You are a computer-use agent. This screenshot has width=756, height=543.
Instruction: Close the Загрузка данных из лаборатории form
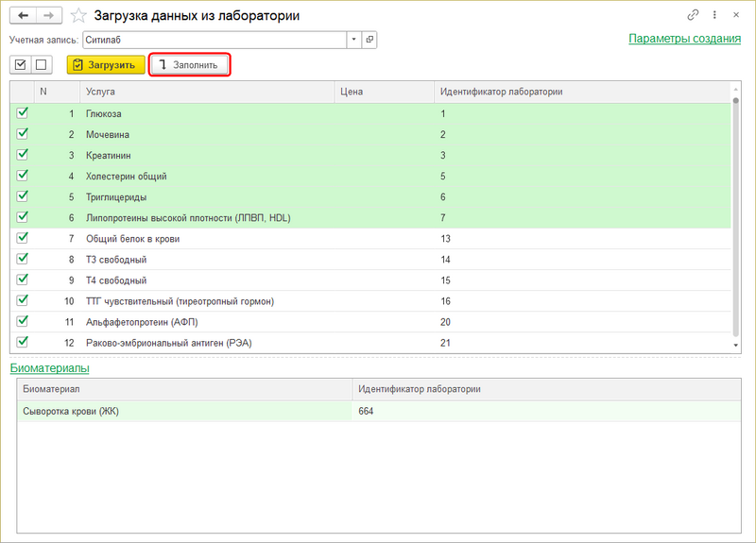pyautogui.click(x=735, y=15)
